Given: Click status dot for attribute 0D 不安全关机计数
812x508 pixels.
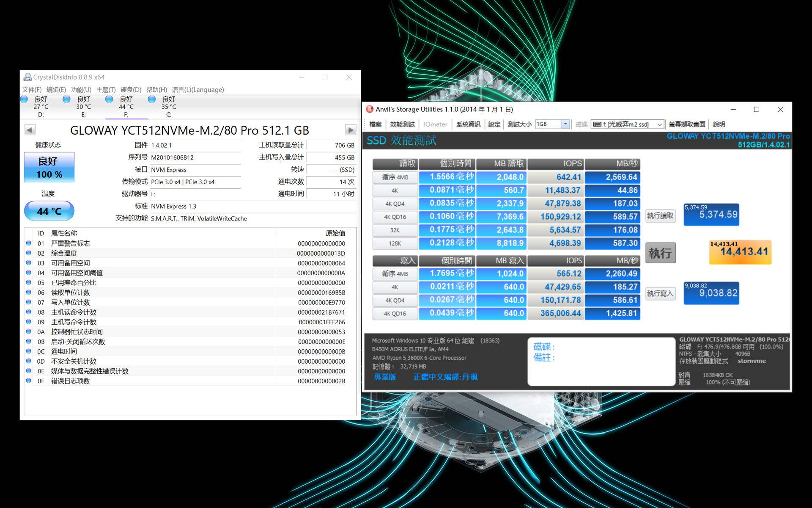Looking at the screenshot, I should coord(29,361).
